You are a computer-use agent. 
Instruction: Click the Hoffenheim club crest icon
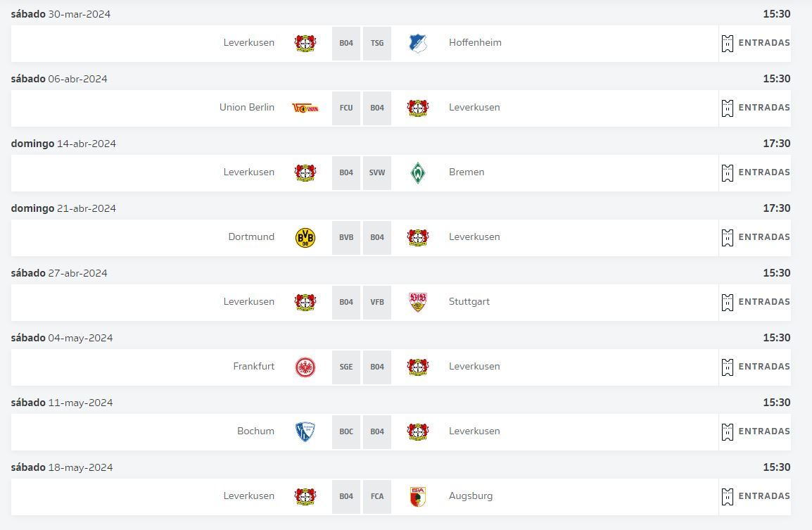pyautogui.click(x=418, y=43)
